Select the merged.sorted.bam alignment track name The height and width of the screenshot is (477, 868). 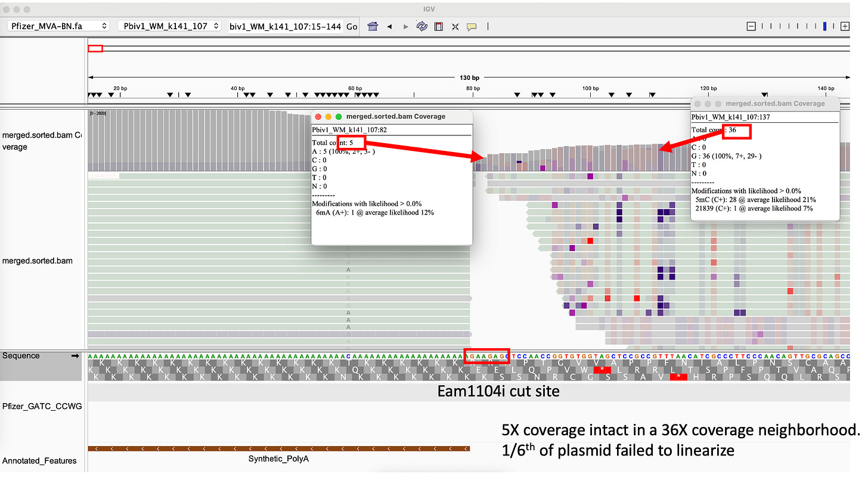tap(38, 261)
